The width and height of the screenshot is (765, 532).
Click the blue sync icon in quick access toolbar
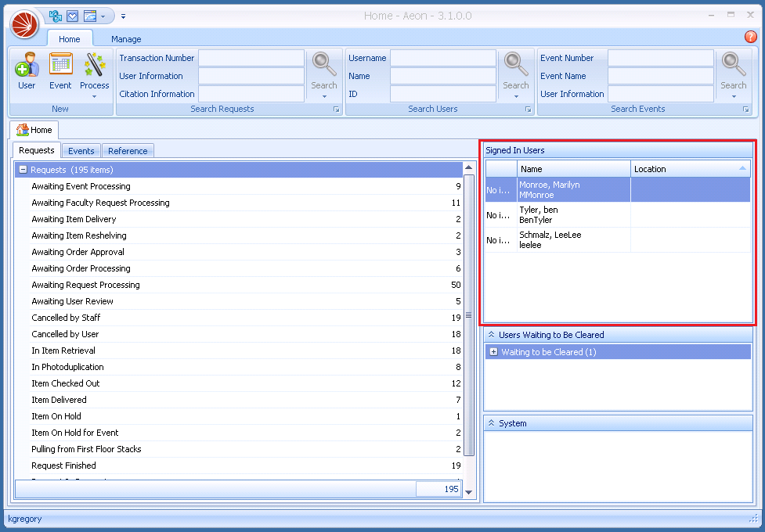(54, 15)
